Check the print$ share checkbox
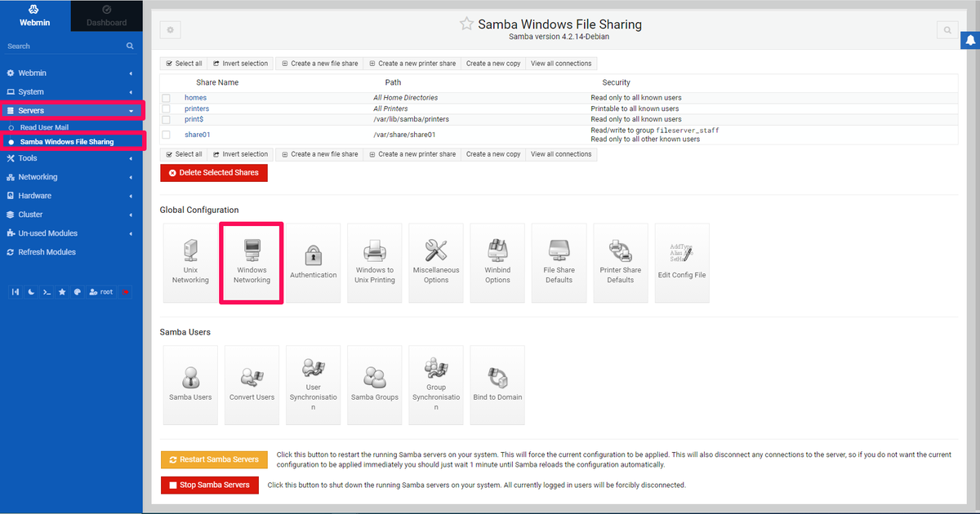Viewport: 980px width, 514px height. tap(166, 119)
